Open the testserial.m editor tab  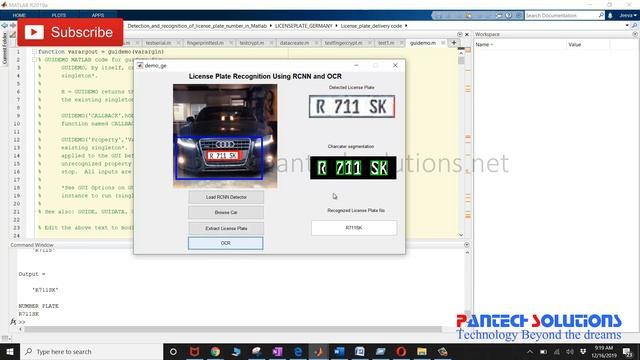(x=158, y=43)
